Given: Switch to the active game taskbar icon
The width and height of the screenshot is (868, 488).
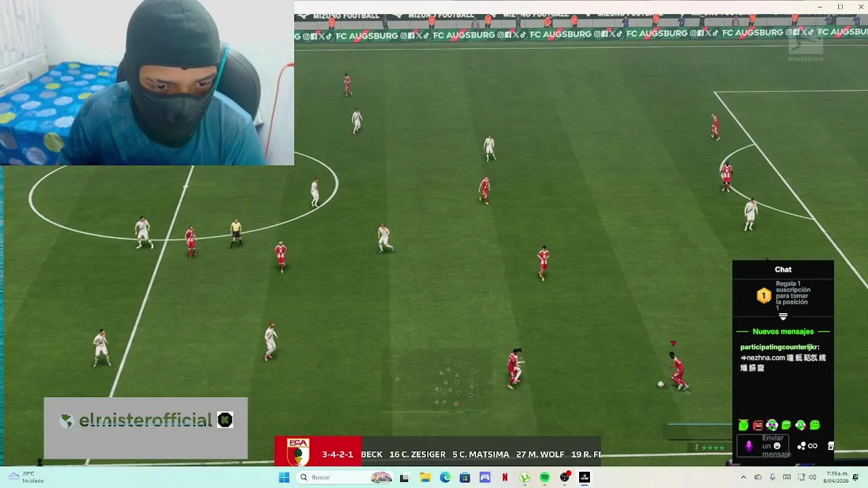Looking at the screenshot, I should 584,477.
